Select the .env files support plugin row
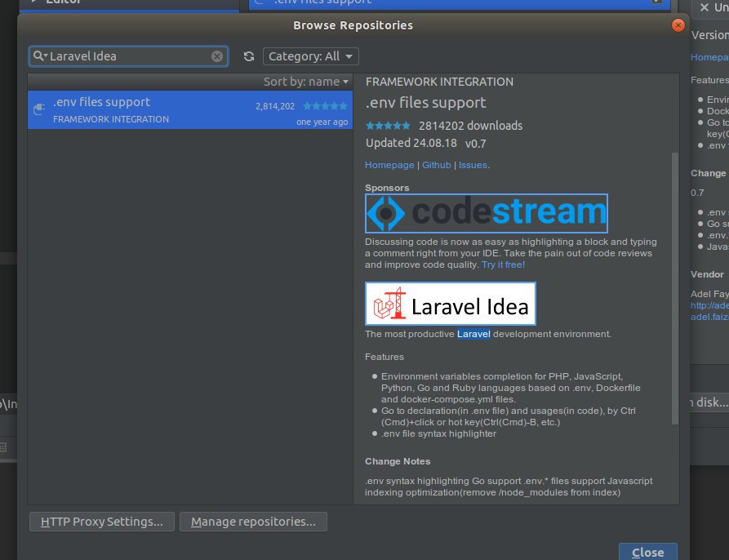729x560 pixels. click(x=189, y=109)
